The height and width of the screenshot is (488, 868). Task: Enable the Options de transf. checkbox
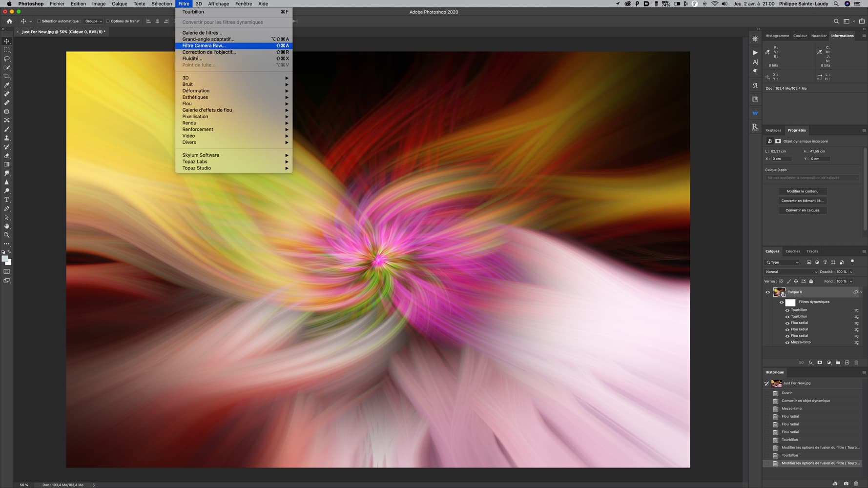(108, 21)
